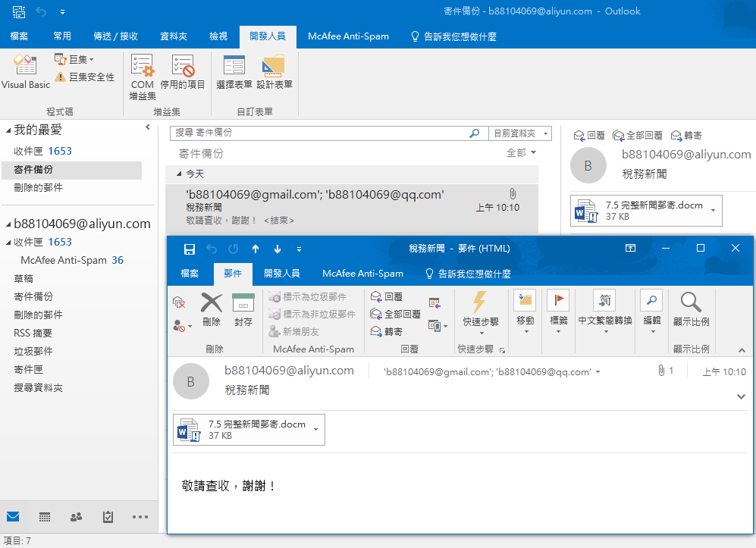Screen dimensions: 756x548
Task: Open attachment dropdown in reading pane
Action: click(713, 211)
